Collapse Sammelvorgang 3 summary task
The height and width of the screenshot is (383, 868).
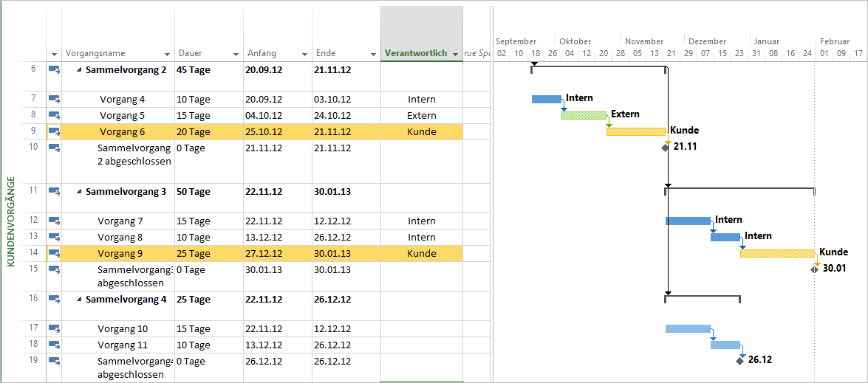point(78,192)
